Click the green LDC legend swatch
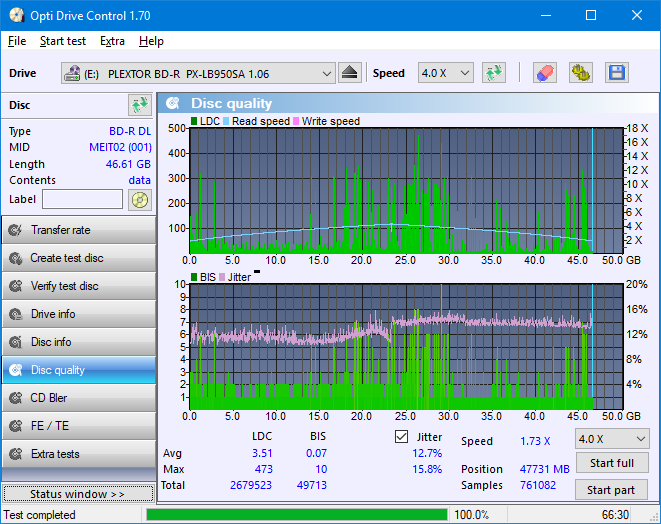The height and width of the screenshot is (524, 661). coord(194,121)
